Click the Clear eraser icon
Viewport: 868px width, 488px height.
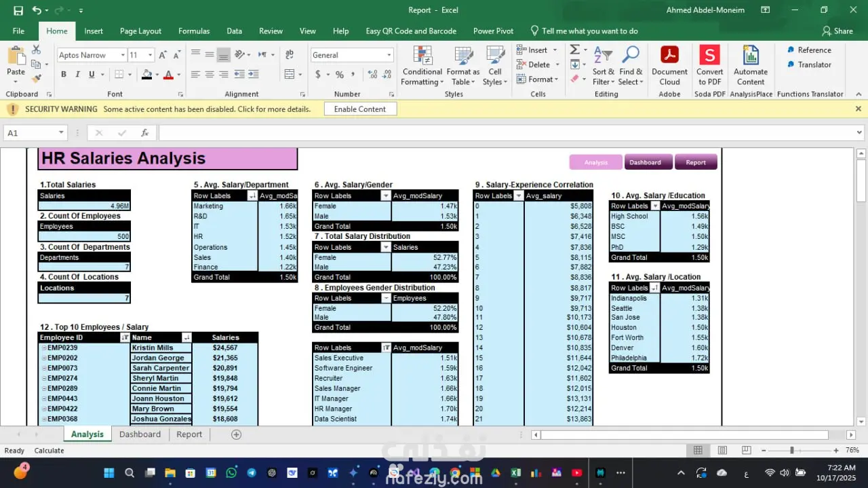(574, 79)
